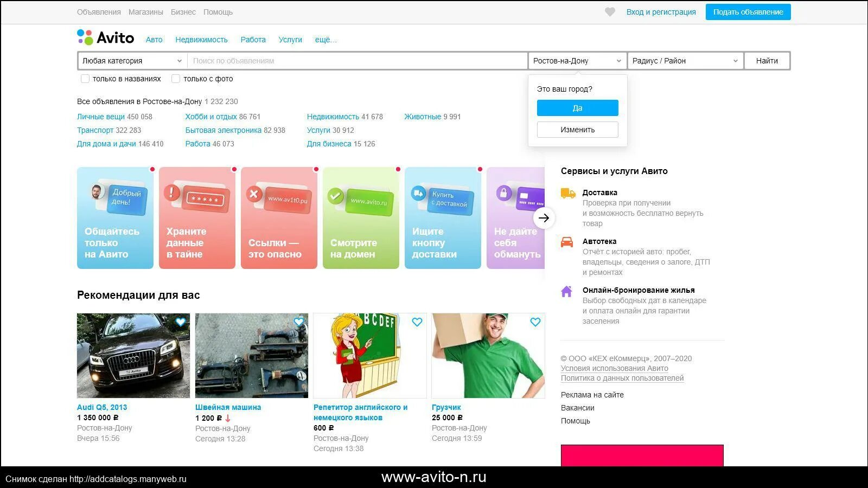This screenshot has height=488, width=868.
Task: Open 'Храните данные в тайне' card
Action: [x=197, y=218]
